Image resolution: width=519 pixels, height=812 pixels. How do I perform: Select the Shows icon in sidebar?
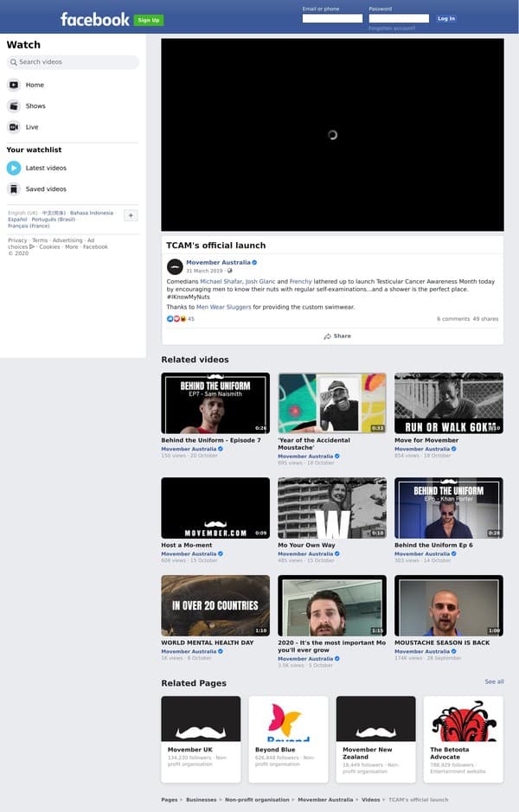pyautogui.click(x=14, y=105)
